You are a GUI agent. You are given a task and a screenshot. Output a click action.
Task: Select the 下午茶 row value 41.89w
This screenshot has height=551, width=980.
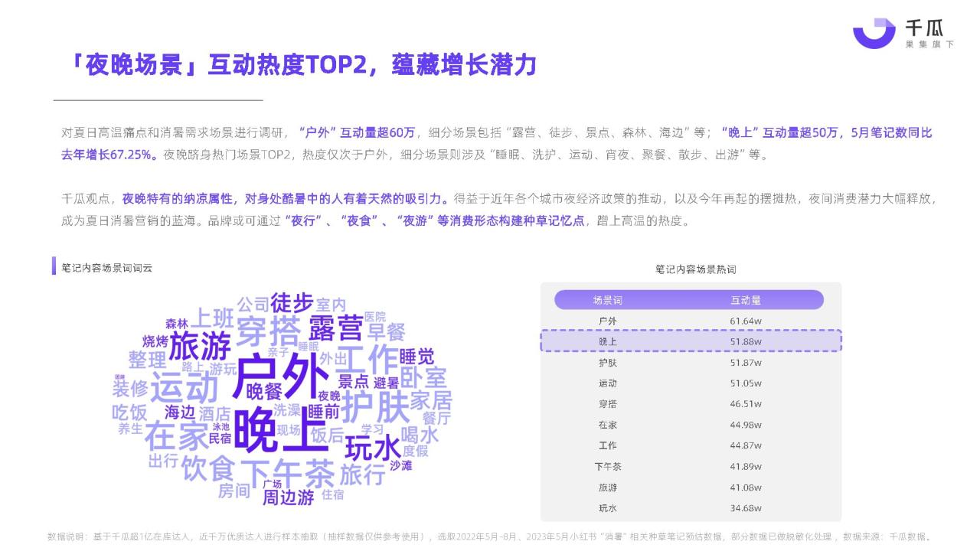pyautogui.click(x=745, y=466)
